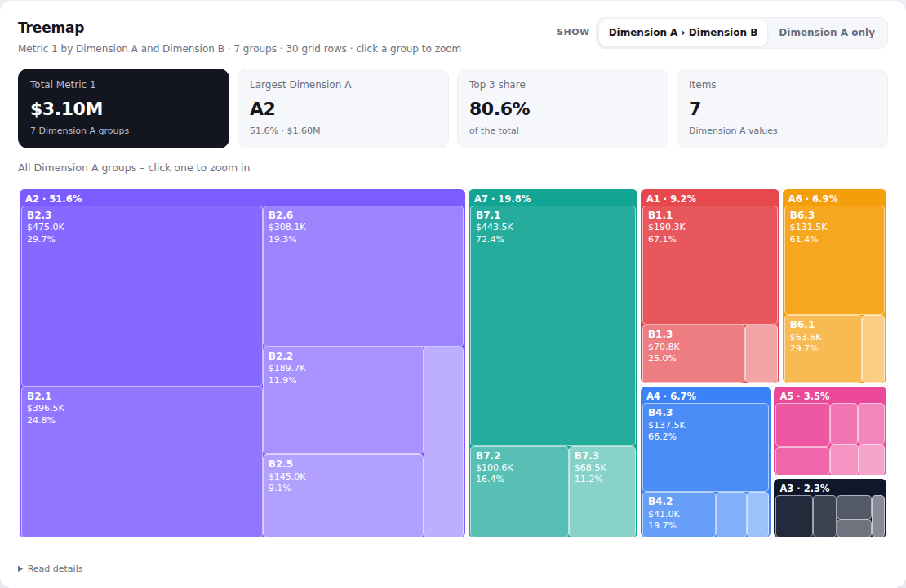Select the B7.3 tile worth $68.5K
This screenshot has height=588, width=906.
602,492
